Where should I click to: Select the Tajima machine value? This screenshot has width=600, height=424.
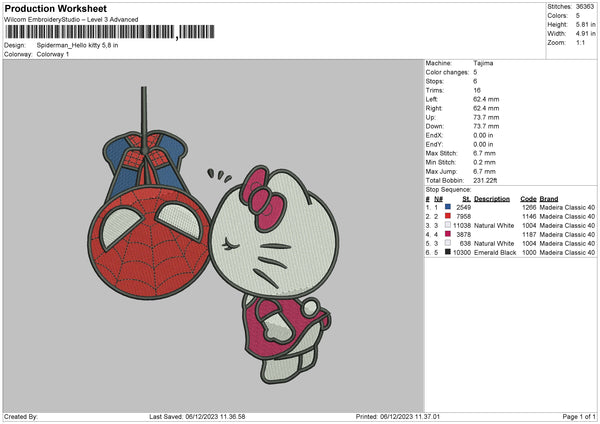coord(483,63)
